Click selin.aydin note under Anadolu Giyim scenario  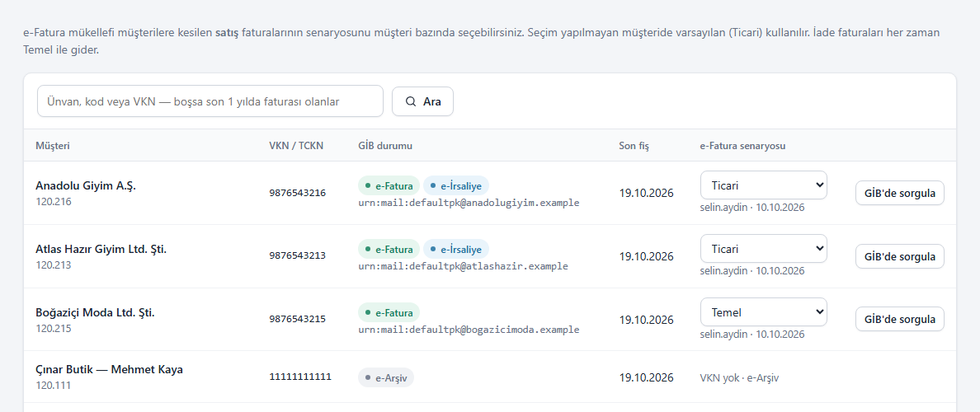click(751, 208)
